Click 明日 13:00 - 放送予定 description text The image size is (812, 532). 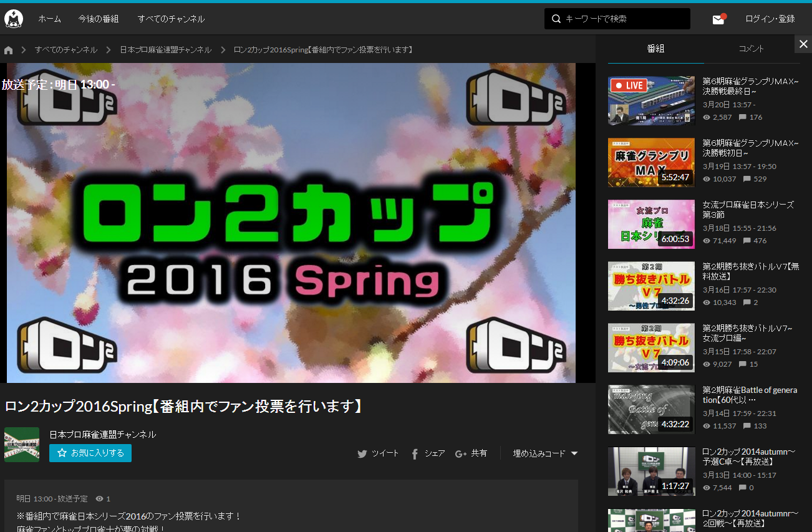52,499
